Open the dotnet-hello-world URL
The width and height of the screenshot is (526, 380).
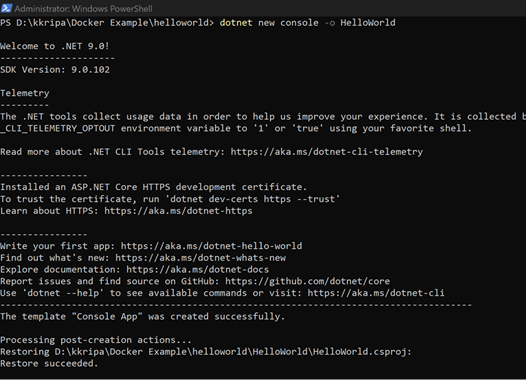211,246
